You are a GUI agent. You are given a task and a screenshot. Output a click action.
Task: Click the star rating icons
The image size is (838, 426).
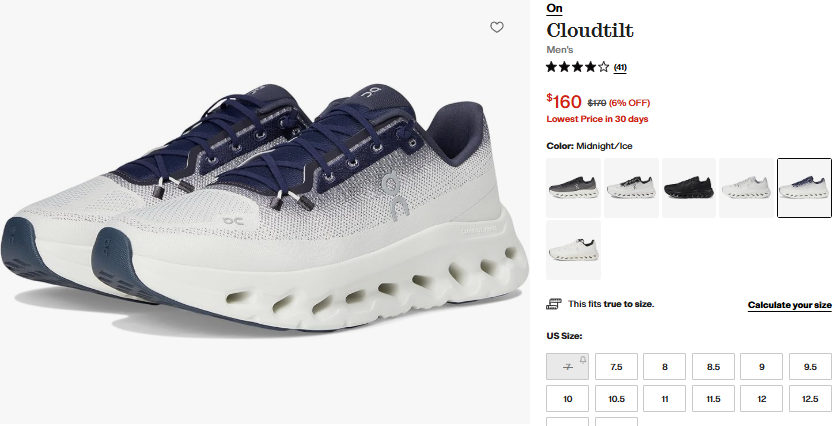(577, 67)
